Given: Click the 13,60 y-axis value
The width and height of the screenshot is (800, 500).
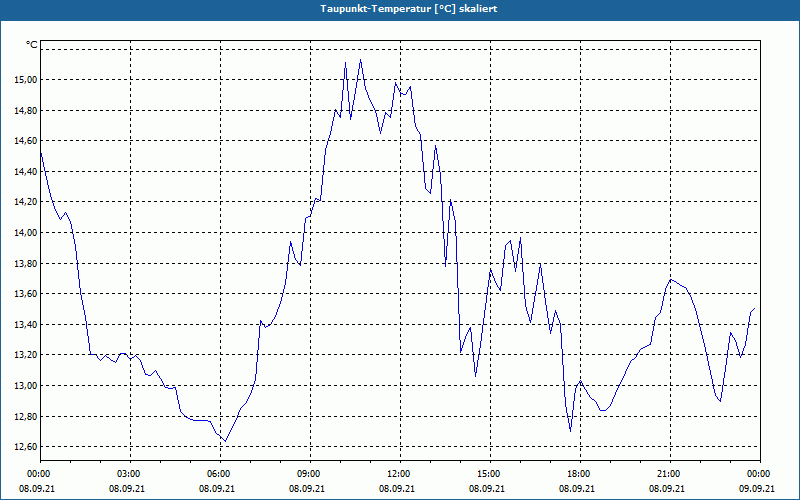Looking at the screenshot, I should [x=26, y=294].
